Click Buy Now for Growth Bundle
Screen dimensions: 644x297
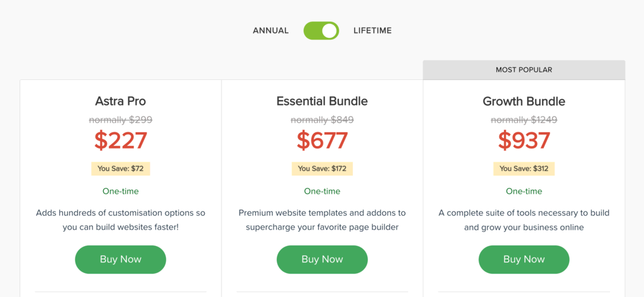tap(524, 259)
